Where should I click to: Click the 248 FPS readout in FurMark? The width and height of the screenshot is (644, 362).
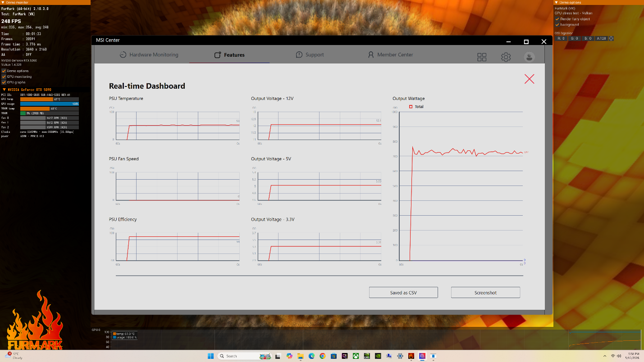pyautogui.click(x=11, y=21)
